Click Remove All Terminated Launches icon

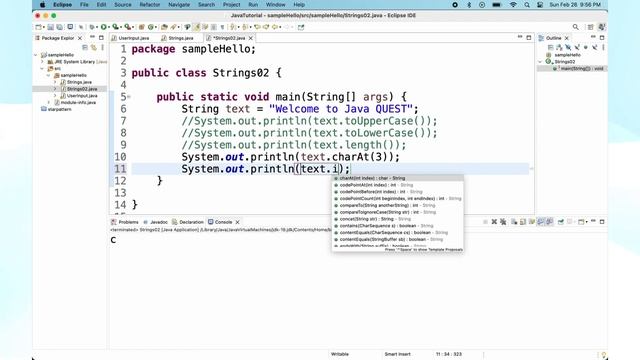[503, 222]
